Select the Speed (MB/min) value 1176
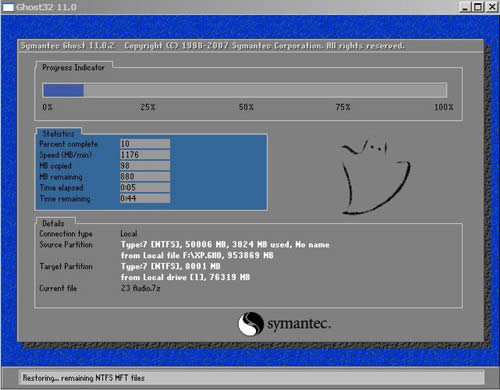The height and width of the screenshot is (390, 500). [130, 155]
